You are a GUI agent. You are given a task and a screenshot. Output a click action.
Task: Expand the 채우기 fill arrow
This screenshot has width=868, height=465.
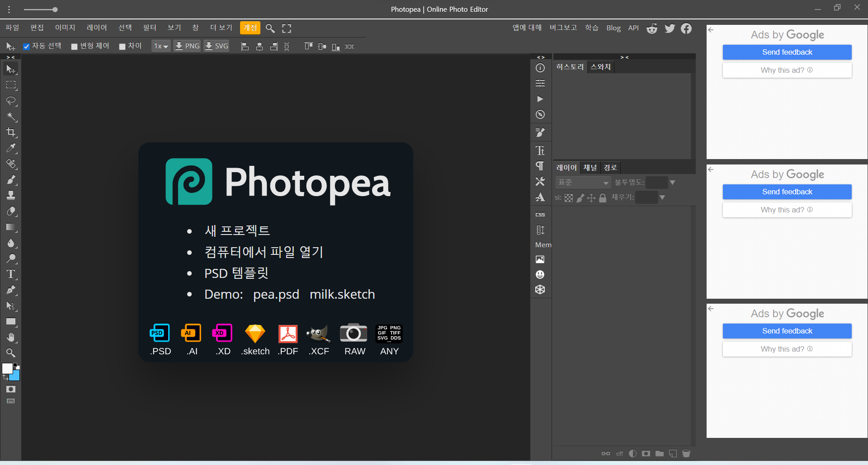(x=662, y=197)
